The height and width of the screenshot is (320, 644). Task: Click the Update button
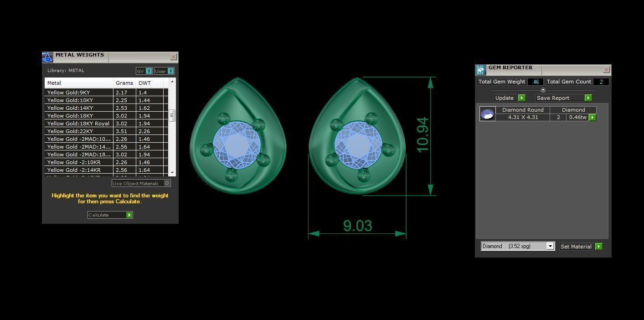pos(510,98)
